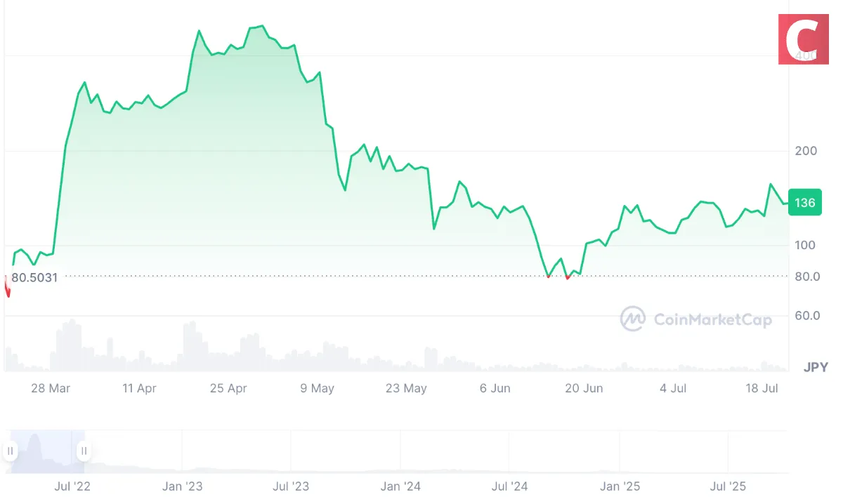Click the 6 Jun date label
Viewport: 843px width, 504px height.
point(495,388)
